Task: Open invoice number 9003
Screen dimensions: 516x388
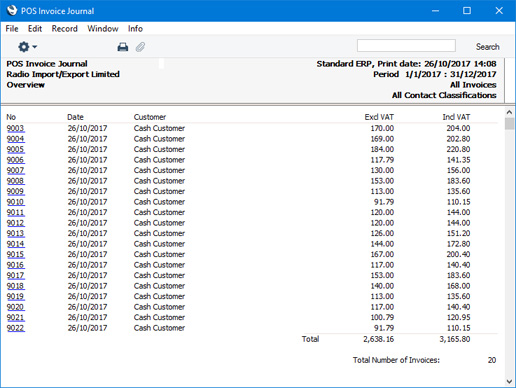Action: click(16, 128)
